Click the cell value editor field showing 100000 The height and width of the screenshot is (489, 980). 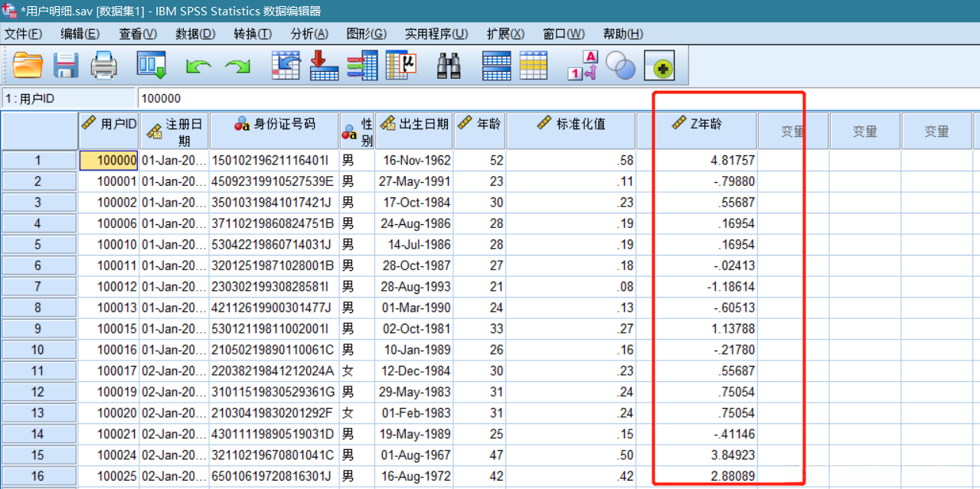558,99
